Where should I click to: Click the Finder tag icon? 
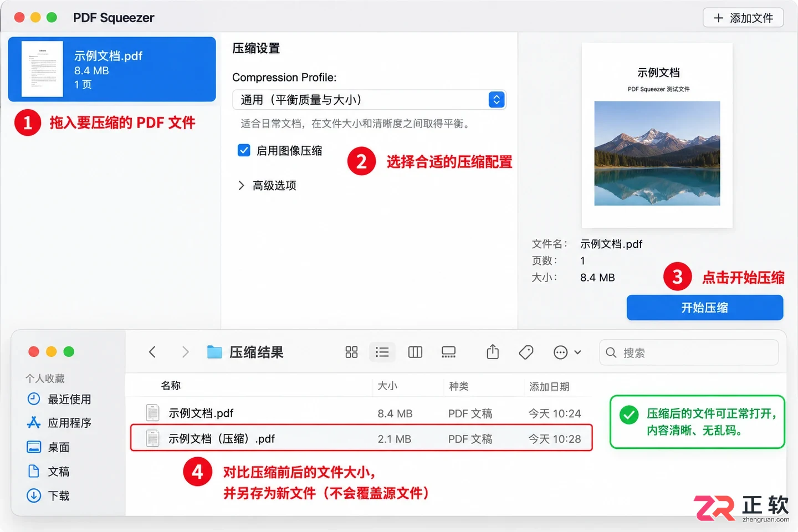click(526, 352)
